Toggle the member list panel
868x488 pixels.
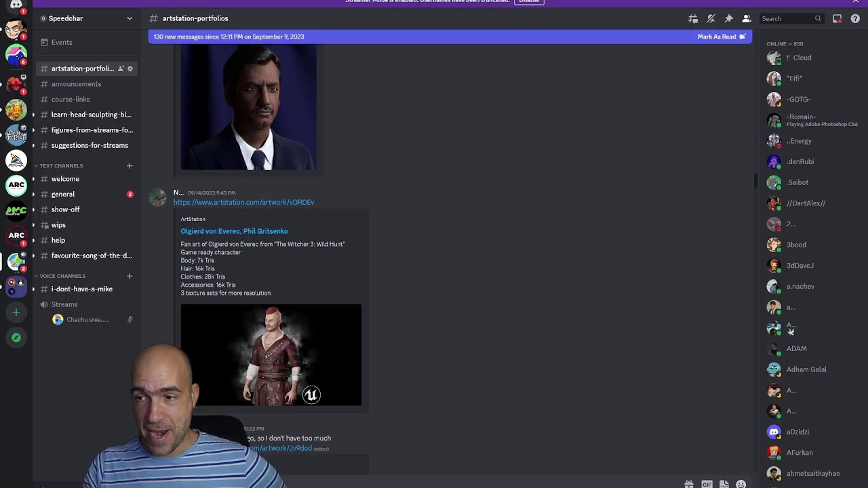[746, 19]
